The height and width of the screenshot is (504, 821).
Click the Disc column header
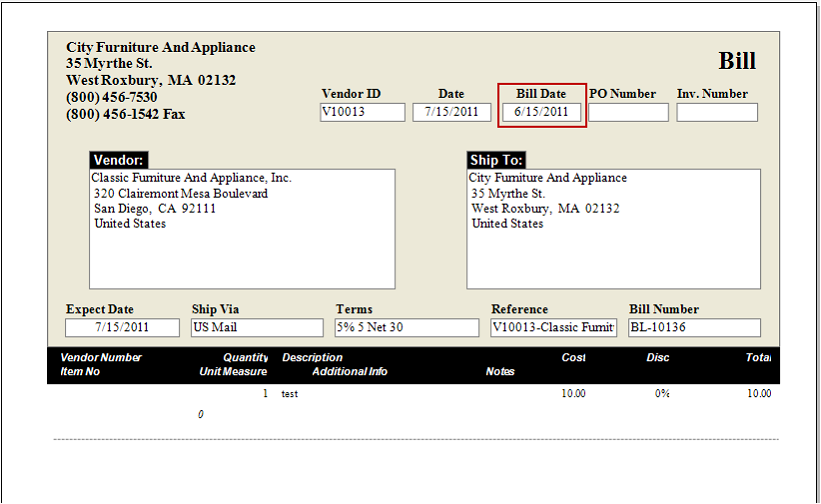[658, 357]
